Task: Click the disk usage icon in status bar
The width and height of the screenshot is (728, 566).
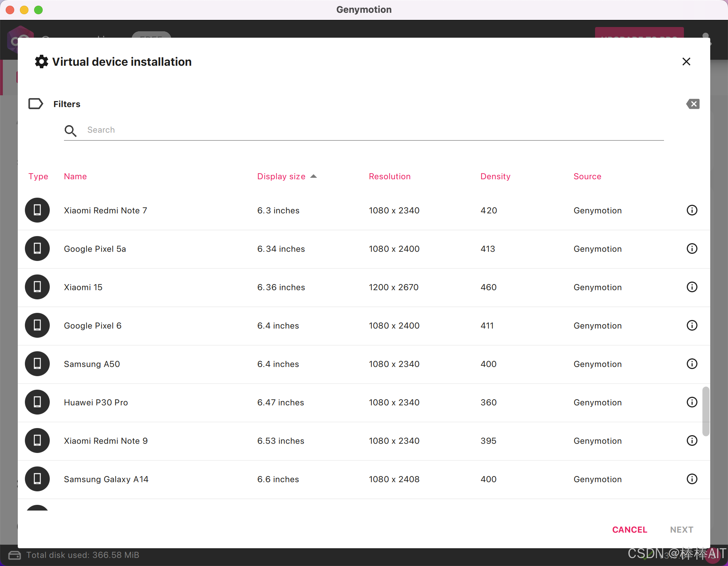Action: [x=15, y=555]
